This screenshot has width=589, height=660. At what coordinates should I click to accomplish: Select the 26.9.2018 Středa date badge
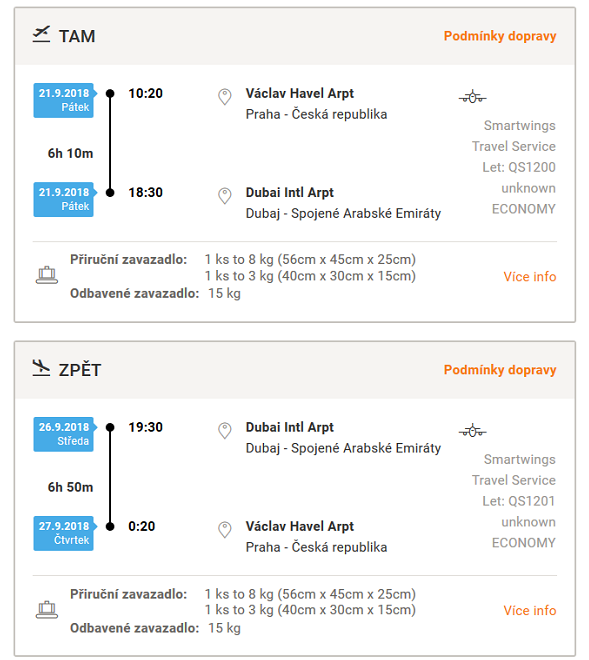coord(64,434)
